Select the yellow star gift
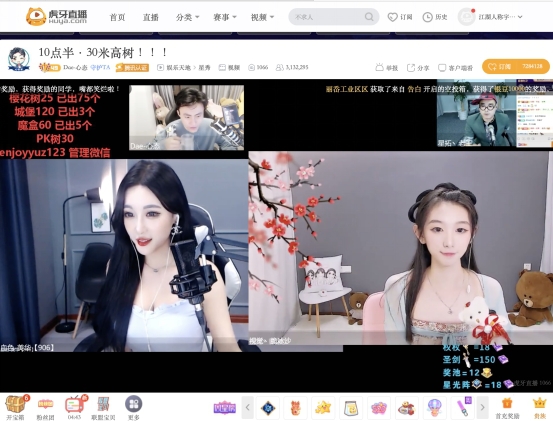The image size is (553, 421). 323,408
